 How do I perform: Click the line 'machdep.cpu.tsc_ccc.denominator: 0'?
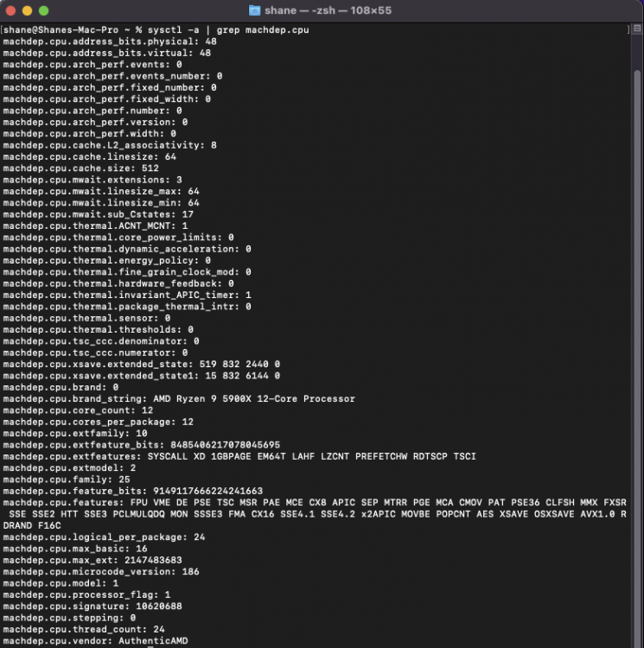pos(101,342)
